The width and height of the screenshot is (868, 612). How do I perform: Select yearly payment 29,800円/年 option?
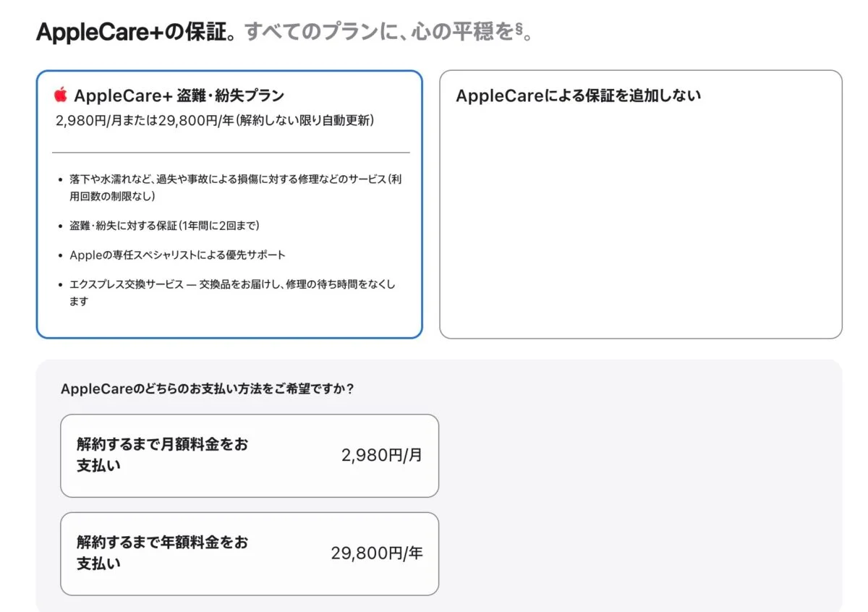tap(250, 553)
